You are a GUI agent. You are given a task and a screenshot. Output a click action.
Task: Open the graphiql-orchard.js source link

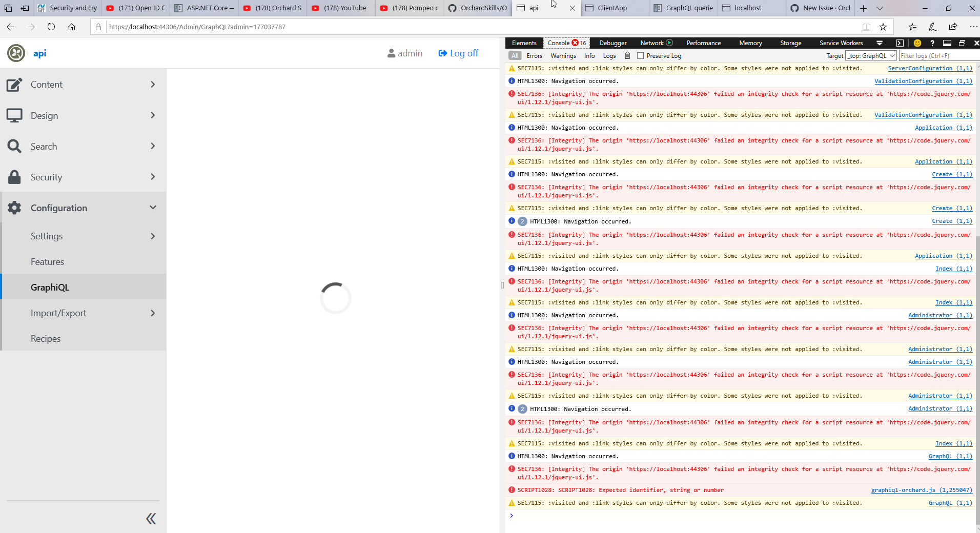(921, 490)
